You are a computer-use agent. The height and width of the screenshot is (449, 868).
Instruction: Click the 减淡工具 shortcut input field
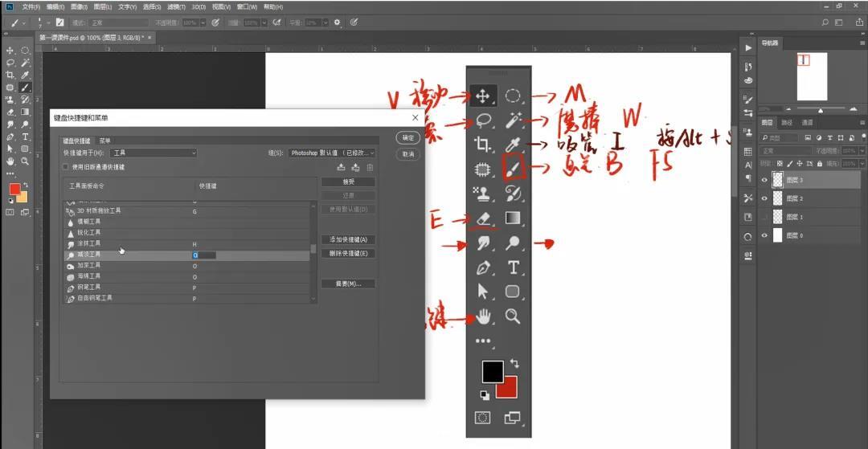(x=205, y=255)
